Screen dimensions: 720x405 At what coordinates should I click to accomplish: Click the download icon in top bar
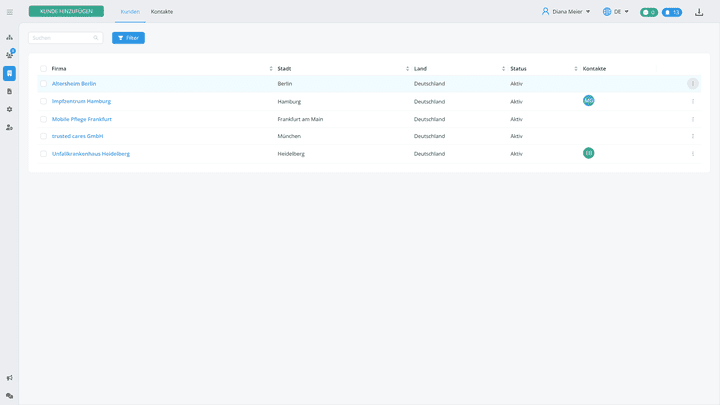(x=699, y=12)
